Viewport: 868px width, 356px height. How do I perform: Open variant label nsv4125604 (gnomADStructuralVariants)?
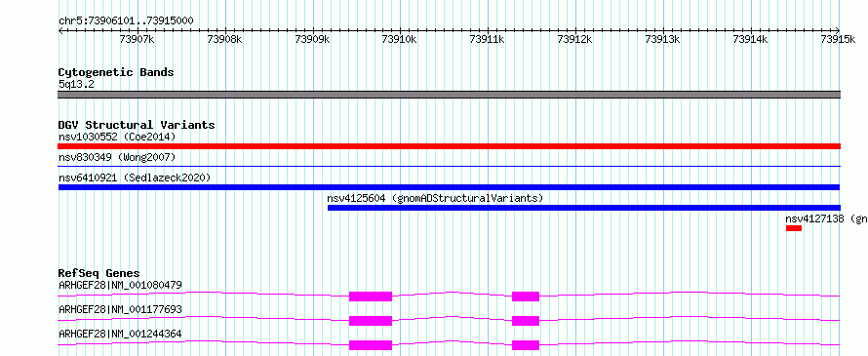pos(435,198)
